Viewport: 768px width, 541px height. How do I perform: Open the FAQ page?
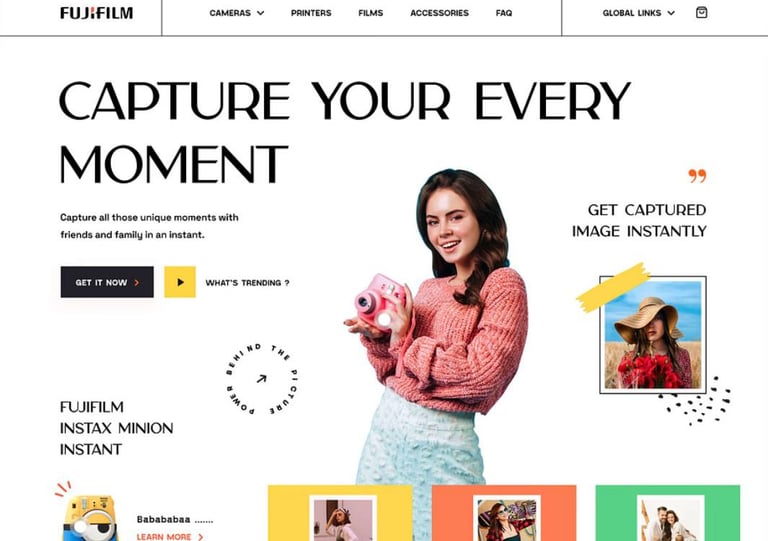click(x=504, y=13)
